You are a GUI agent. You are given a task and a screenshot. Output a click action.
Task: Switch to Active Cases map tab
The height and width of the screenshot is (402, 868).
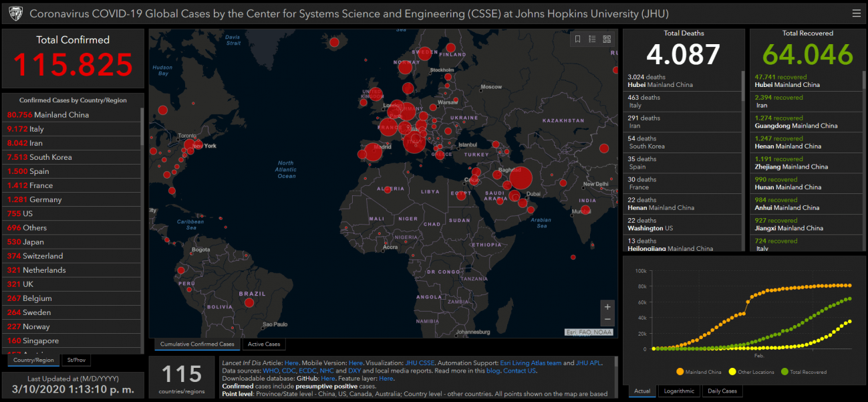[x=264, y=344]
